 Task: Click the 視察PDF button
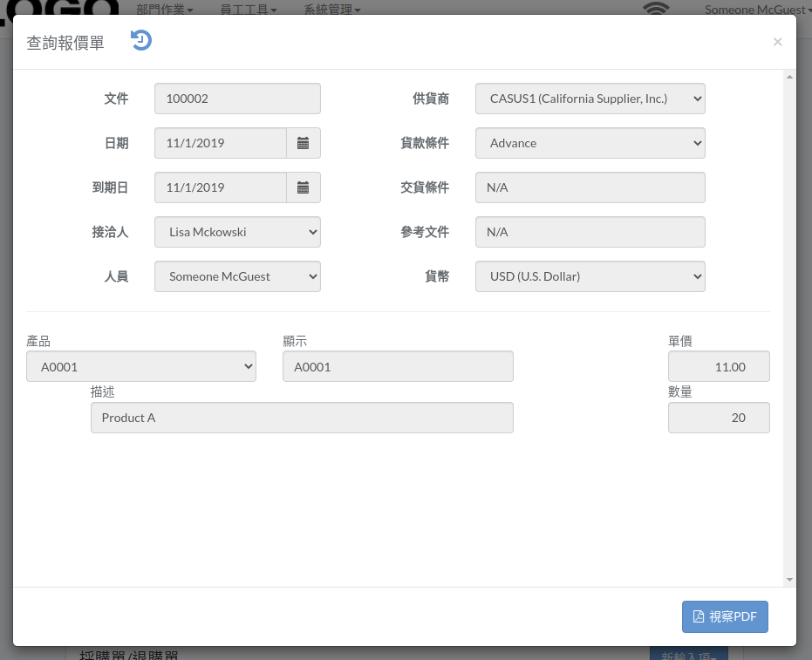[x=725, y=616]
